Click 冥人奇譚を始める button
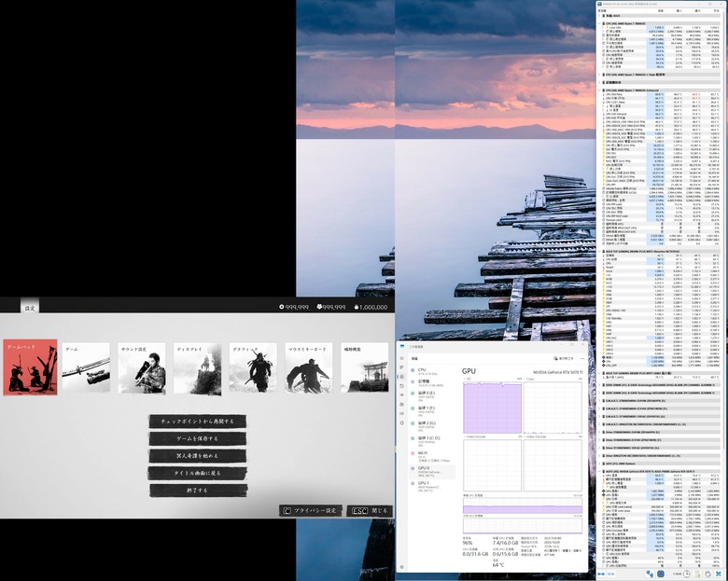Screen dimensions: 728x581 pyautogui.click(x=197, y=456)
